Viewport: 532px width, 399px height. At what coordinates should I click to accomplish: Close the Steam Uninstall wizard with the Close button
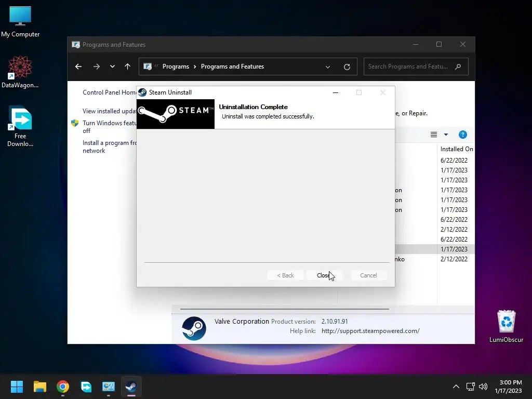coord(324,275)
